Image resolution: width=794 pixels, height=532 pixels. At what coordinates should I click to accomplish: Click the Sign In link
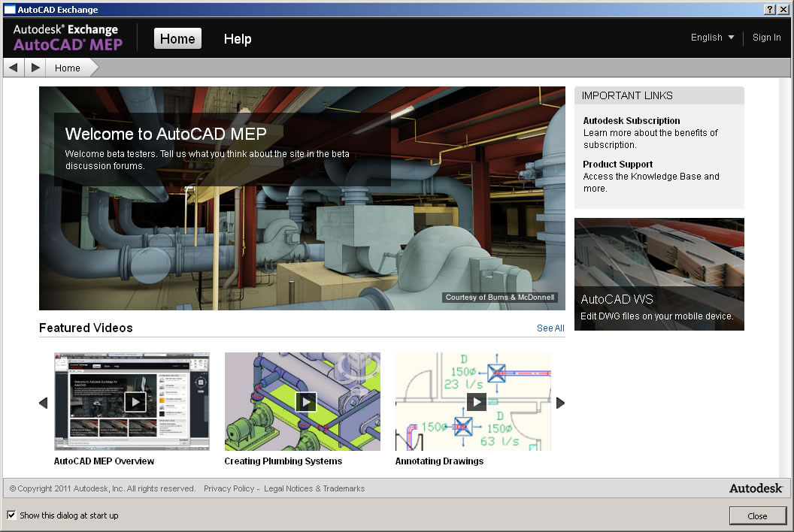click(766, 38)
